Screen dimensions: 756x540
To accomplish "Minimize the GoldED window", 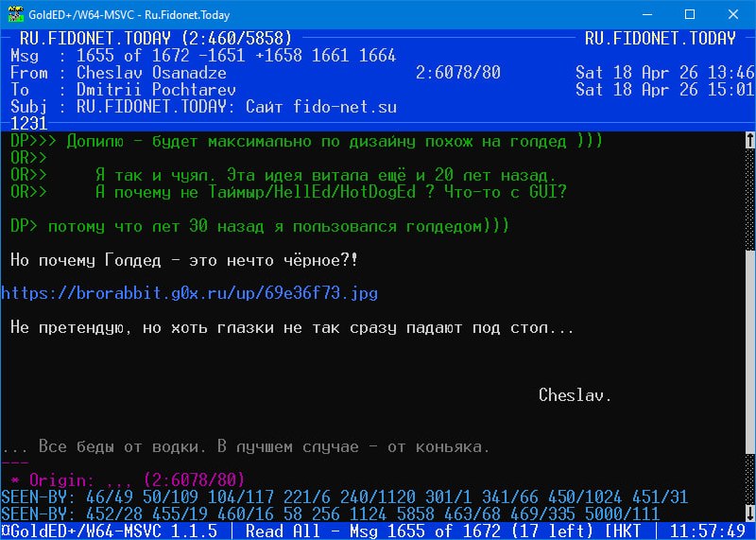I will [644, 14].
